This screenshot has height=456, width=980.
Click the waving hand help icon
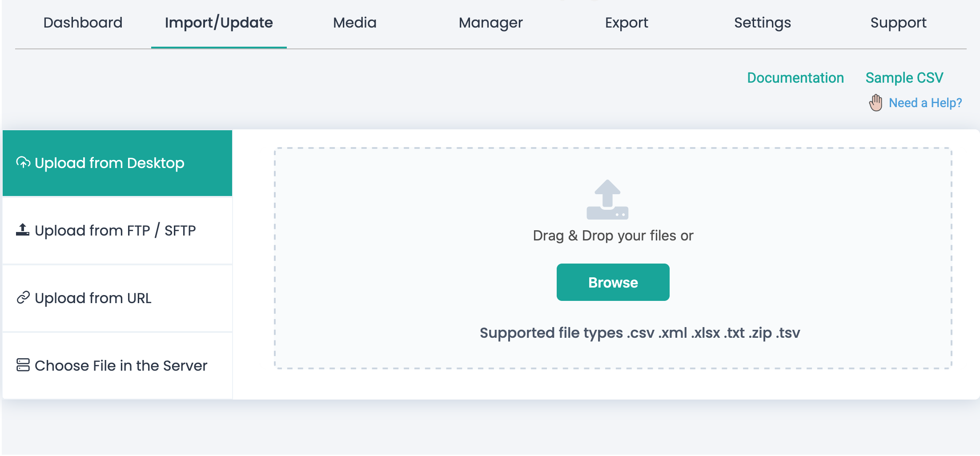tap(876, 103)
